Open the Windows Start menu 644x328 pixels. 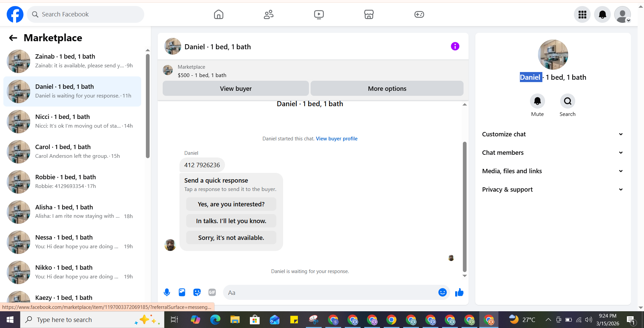pos(10,320)
